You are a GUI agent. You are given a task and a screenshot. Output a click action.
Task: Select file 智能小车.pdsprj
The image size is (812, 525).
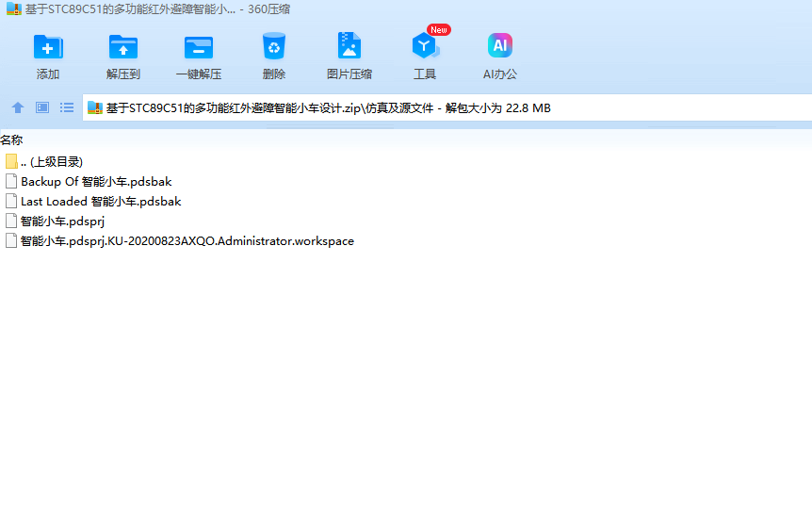55,221
